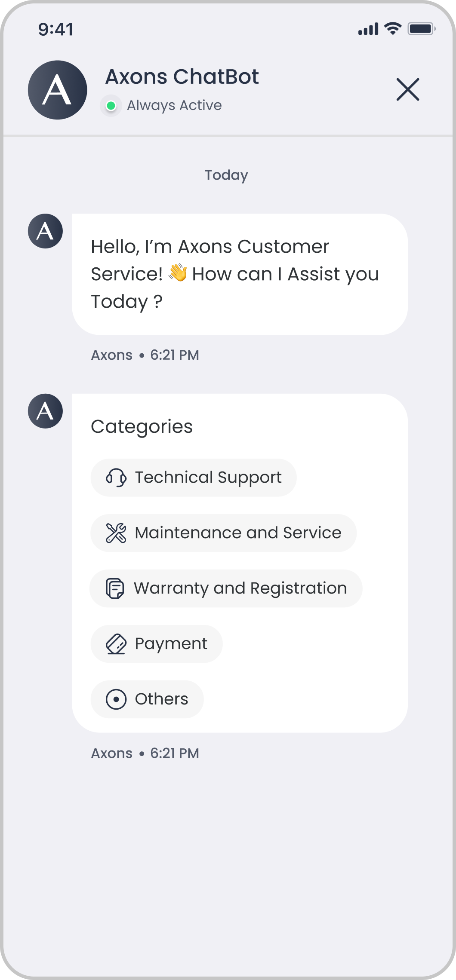456x980 pixels.
Task: Open Warranty and Registration category
Action: (x=240, y=588)
